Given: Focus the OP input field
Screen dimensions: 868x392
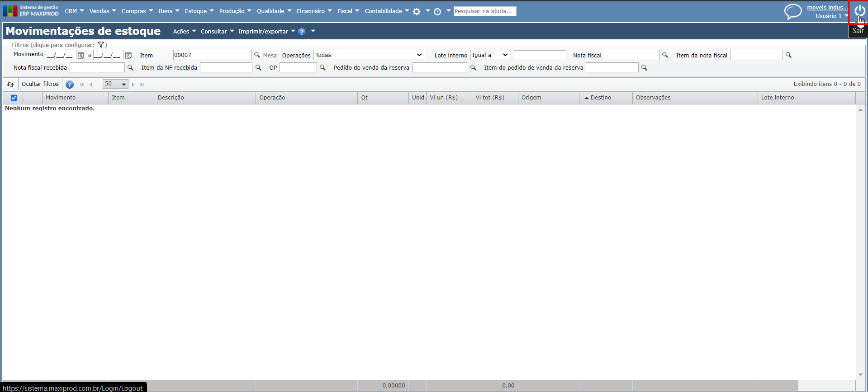Looking at the screenshot, I should click(x=298, y=67).
